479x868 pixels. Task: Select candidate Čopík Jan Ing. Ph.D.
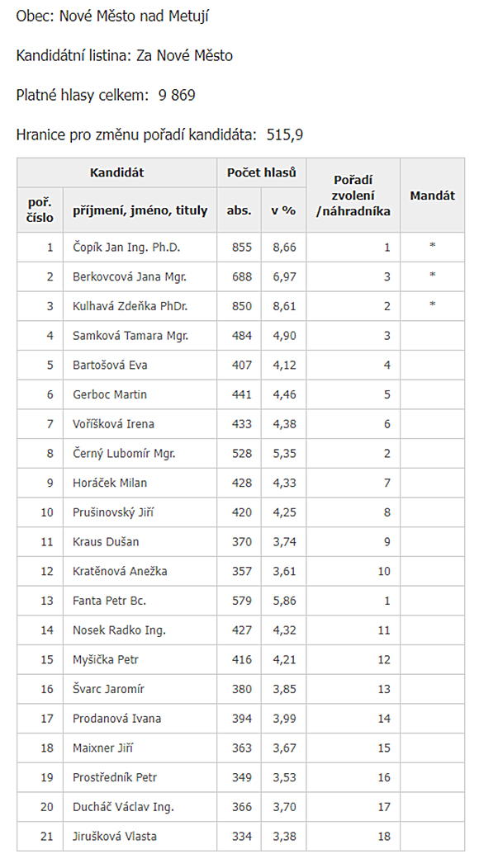(x=126, y=248)
